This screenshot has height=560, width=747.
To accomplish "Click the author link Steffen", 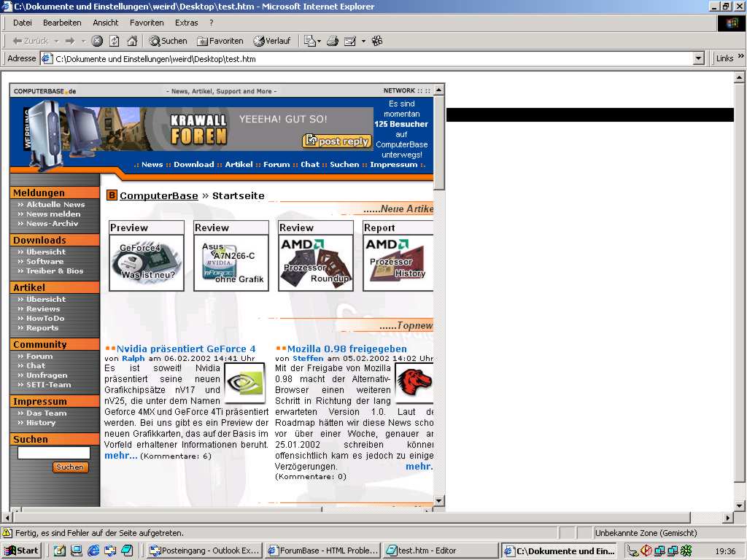I will pos(308,359).
